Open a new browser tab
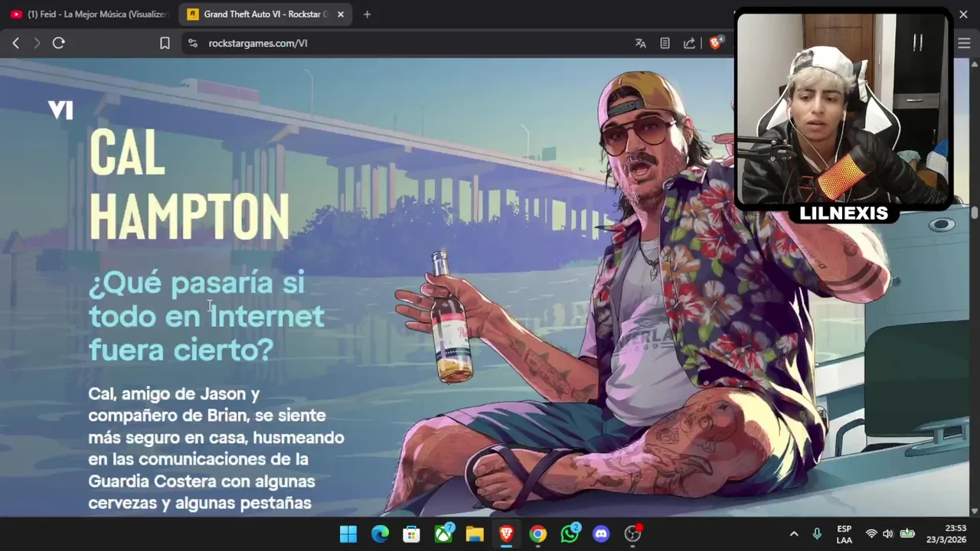This screenshot has height=551, width=980. pyautogui.click(x=367, y=14)
